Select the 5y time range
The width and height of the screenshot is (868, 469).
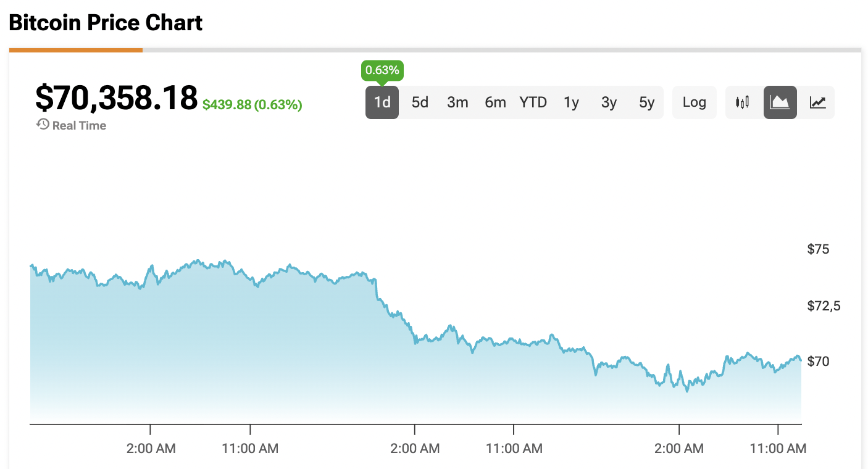(x=646, y=102)
